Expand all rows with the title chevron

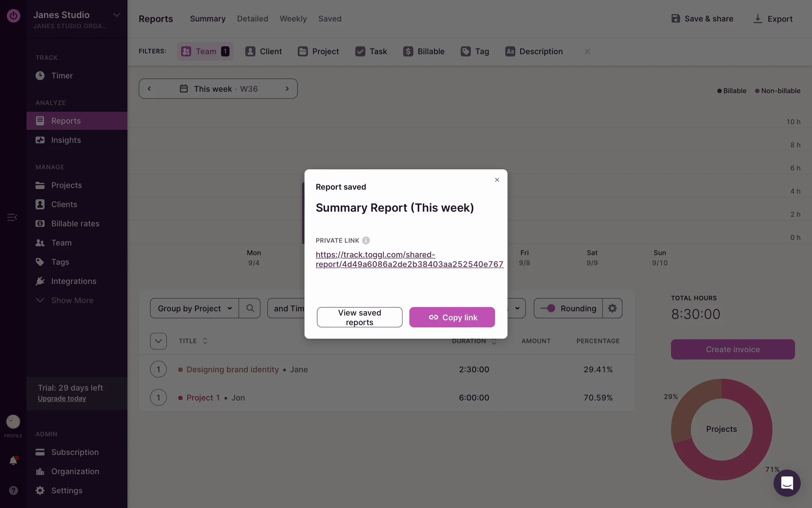tap(158, 341)
